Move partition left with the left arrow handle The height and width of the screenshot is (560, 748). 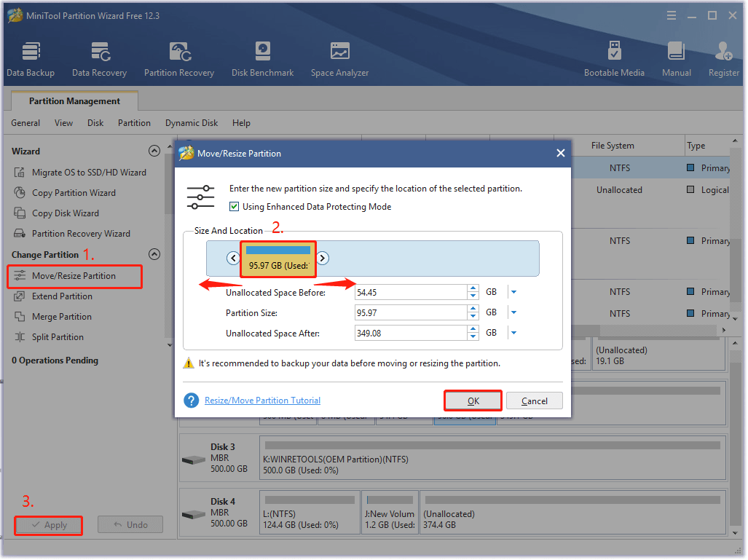[233, 258]
